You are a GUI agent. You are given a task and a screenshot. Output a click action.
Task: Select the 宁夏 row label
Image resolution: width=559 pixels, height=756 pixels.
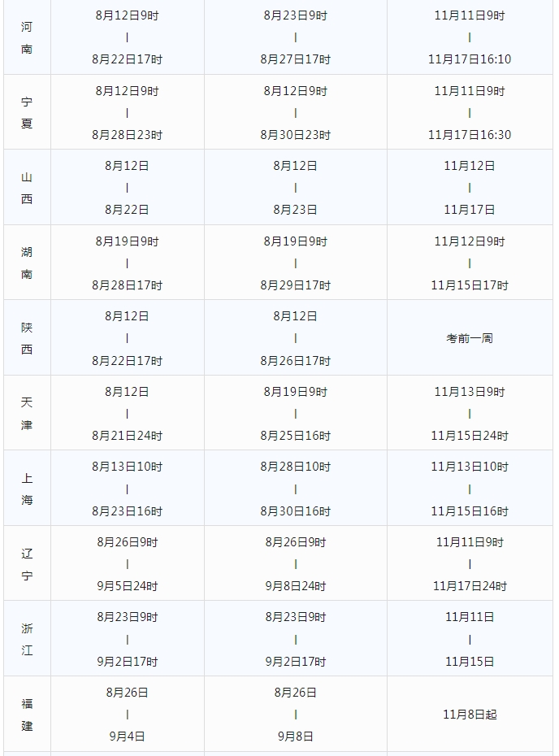[27, 113]
